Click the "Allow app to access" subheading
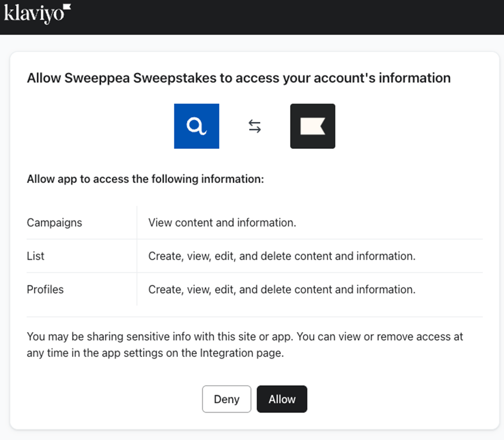The height and width of the screenshot is (440, 504). (145, 180)
